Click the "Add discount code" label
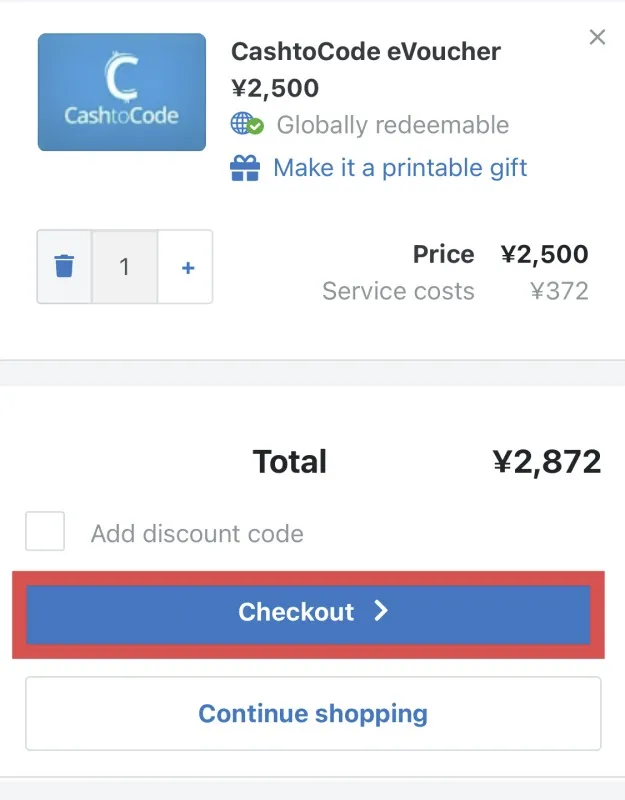Image resolution: width=625 pixels, height=800 pixels. pyautogui.click(x=197, y=533)
